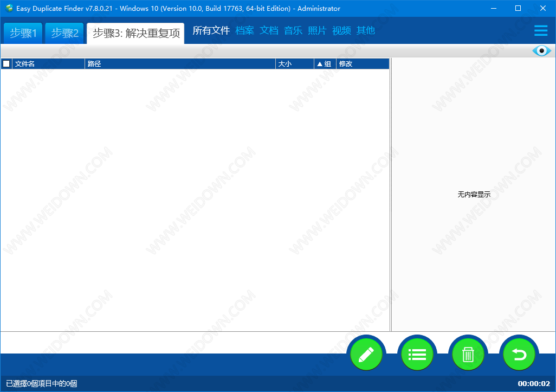Close the Easy Duplicate Finder window
This screenshot has height=392, width=556.
click(543, 8)
